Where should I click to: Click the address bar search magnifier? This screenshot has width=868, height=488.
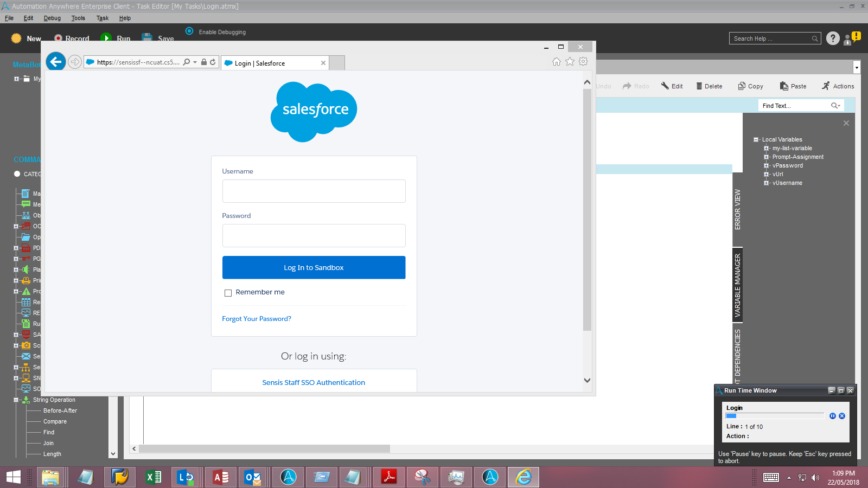pyautogui.click(x=187, y=62)
